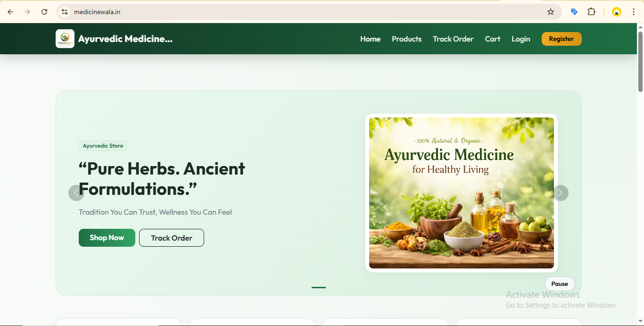Viewport: 644px width, 326px height.
Task: Open the Track Order page
Action: click(453, 39)
